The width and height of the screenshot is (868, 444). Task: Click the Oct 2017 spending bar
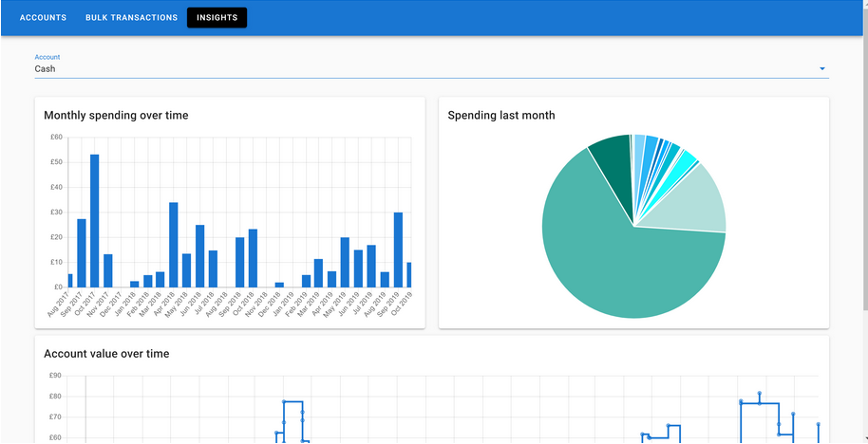[95, 221]
